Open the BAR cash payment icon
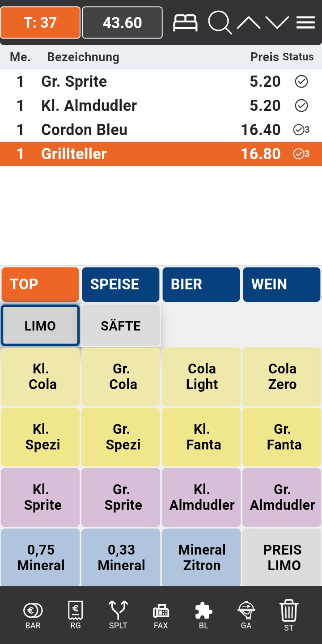This screenshot has width=322, height=644. (x=33, y=614)
